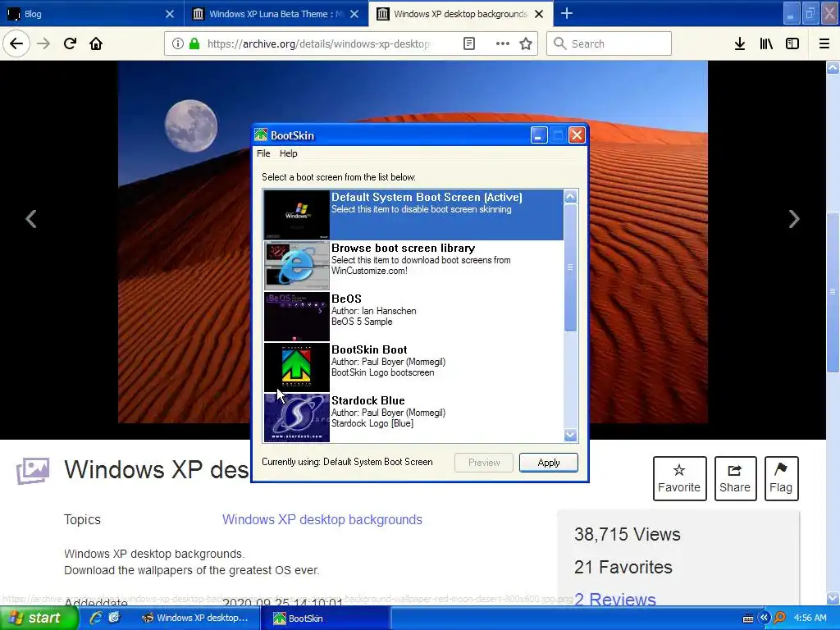The height and width of the screenshot is (630, 840).
Task: Close the Blog tab
Action: [x=170, y=14]
